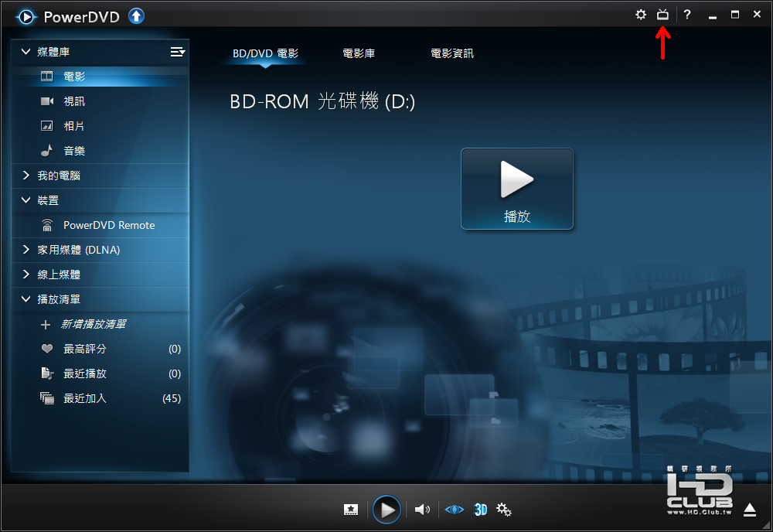Toggle 3D playback mode

(481, 510)
